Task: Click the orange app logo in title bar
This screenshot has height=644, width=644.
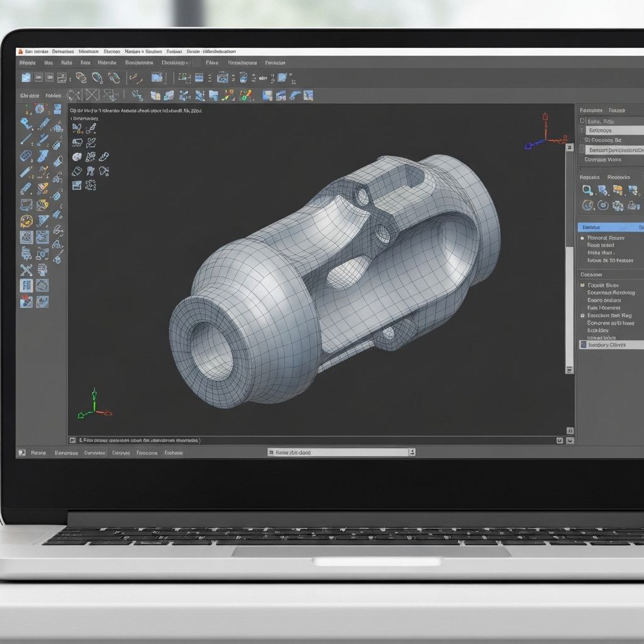Action: click(20, 52)
